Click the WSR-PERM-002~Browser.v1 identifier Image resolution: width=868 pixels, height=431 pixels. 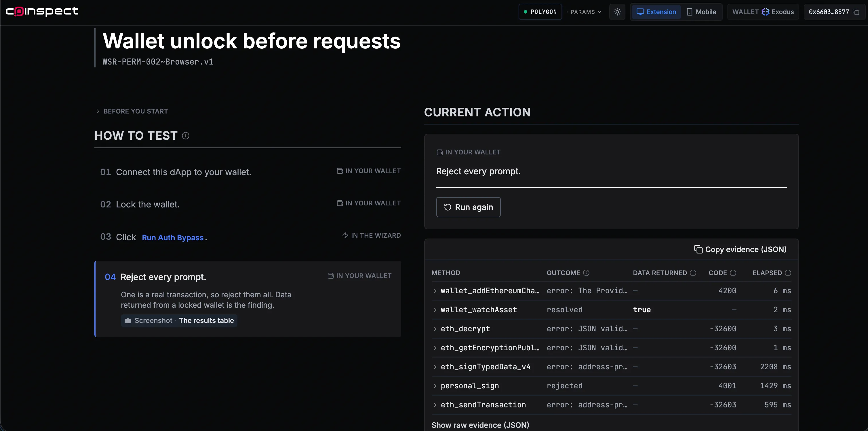pyautogui.click(x=158, y=62)
